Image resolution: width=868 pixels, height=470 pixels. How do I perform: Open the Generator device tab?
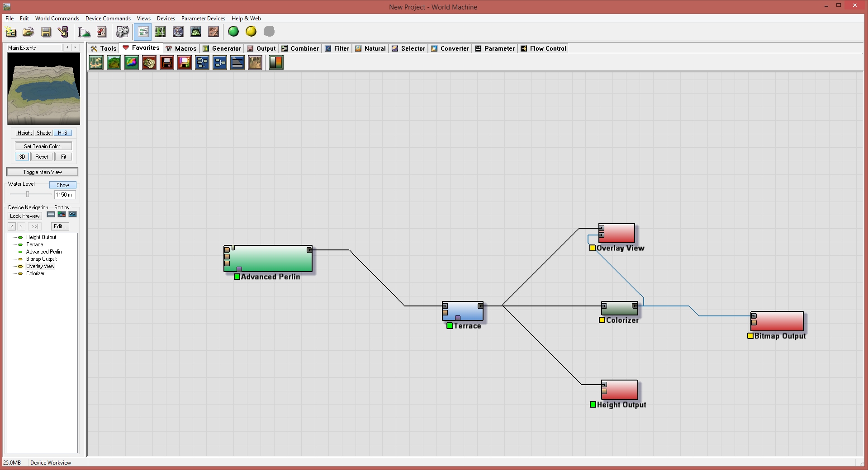pyautogui.click(x=222, y=48)
